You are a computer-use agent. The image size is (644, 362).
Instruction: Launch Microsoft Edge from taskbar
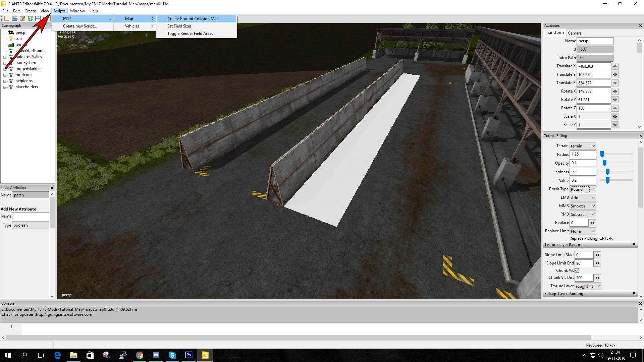point(57,355)
